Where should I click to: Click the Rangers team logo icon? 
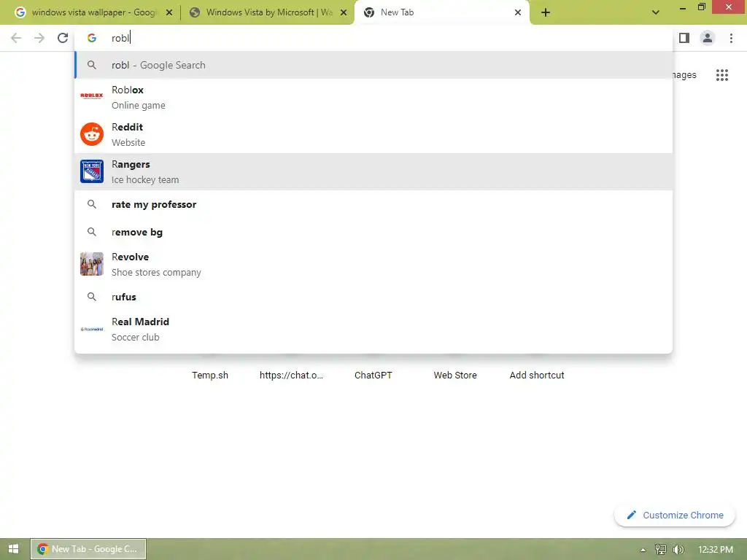pyautogui.click(x=92, y=171)
